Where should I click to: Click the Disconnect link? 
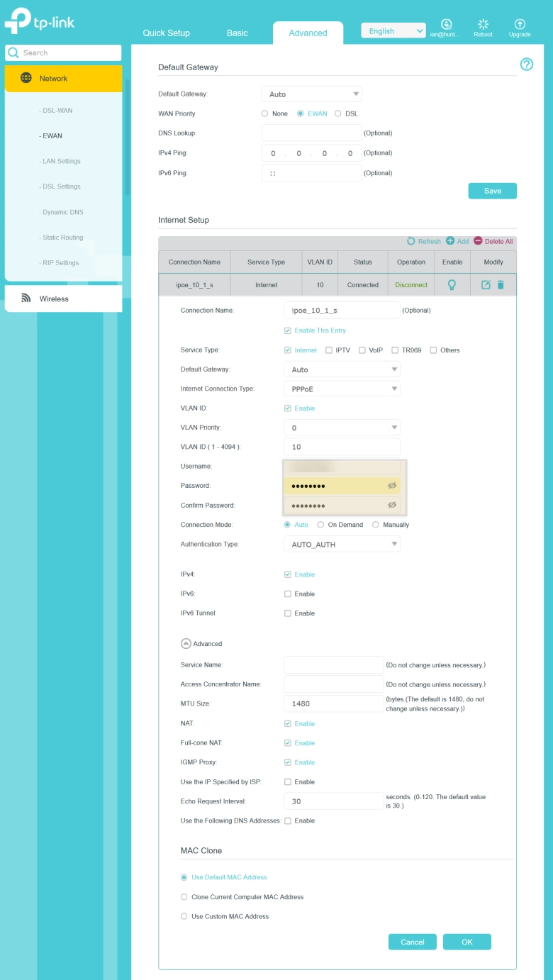[411, 284]
